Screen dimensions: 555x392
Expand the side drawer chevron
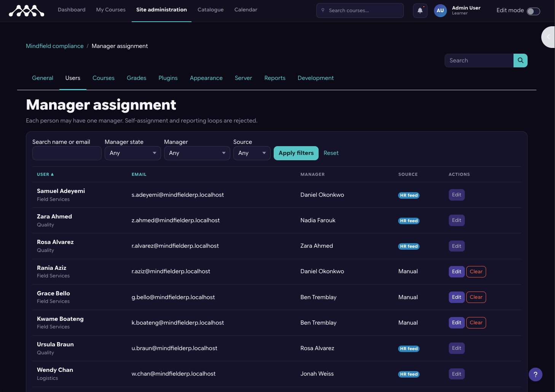click(x=549, y=37)
